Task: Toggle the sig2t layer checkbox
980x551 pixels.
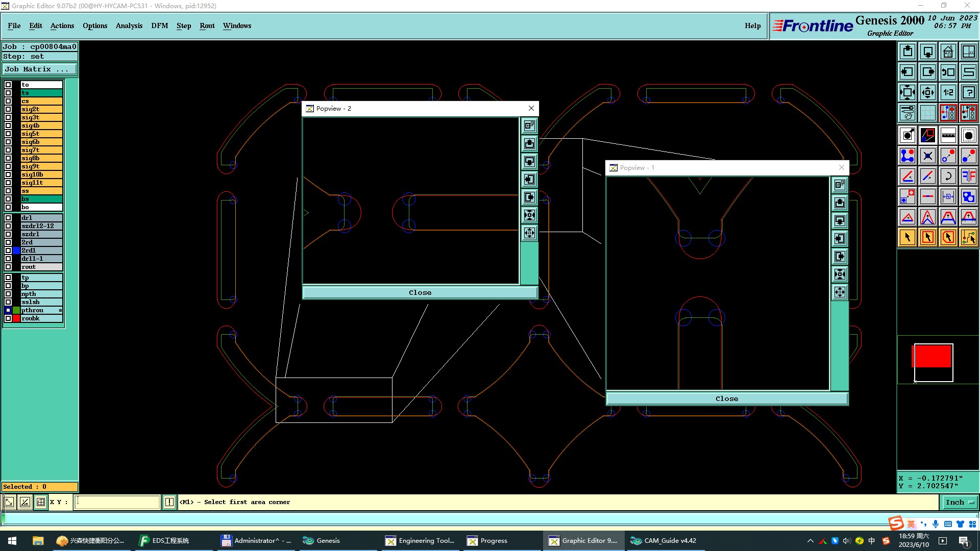Action: click(8, 109)
